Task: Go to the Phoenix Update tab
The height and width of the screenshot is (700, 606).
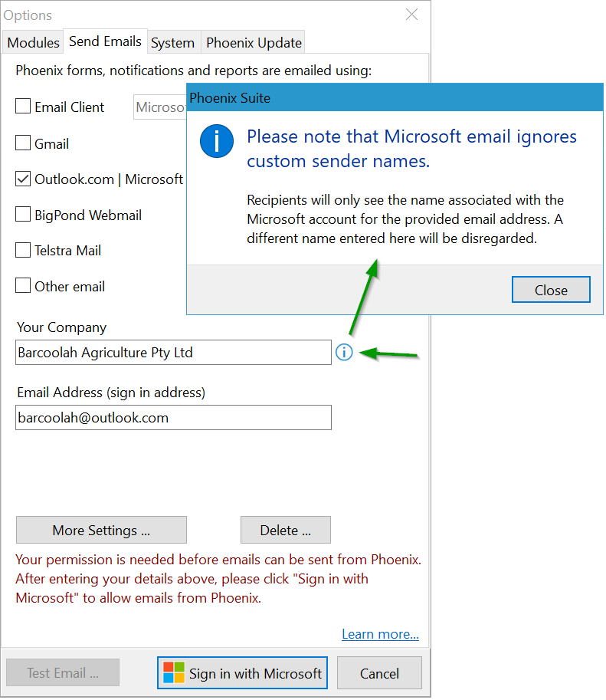Action: pyautogui.click(x=254, y=42)
